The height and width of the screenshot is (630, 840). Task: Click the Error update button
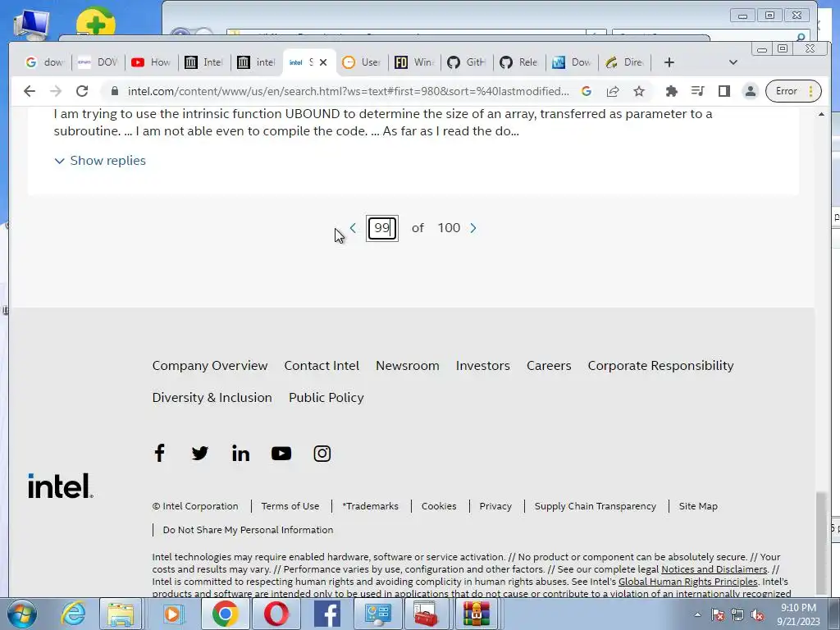pos(793,91)
